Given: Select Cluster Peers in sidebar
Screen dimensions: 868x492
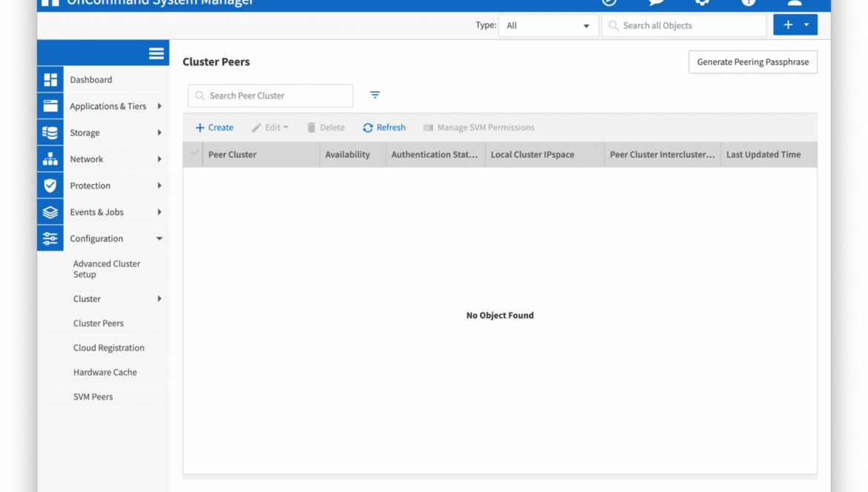Looking at the screenshot, I should pos(99,324).
